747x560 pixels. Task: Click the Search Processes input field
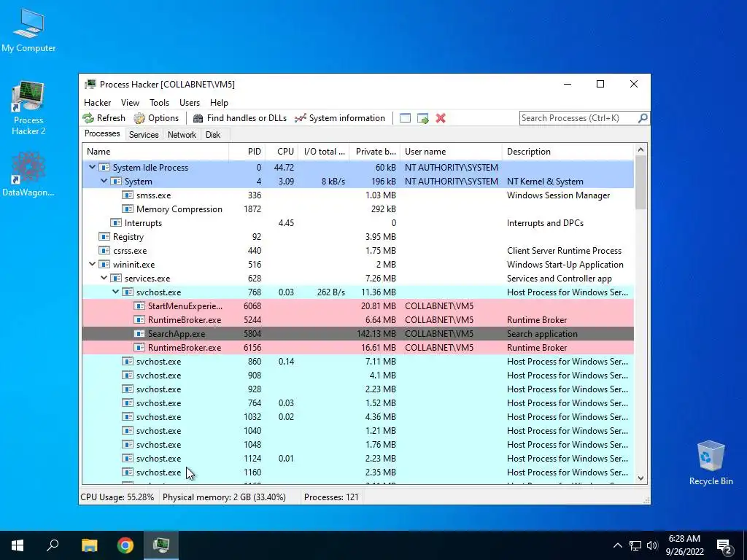click(578, 117)
